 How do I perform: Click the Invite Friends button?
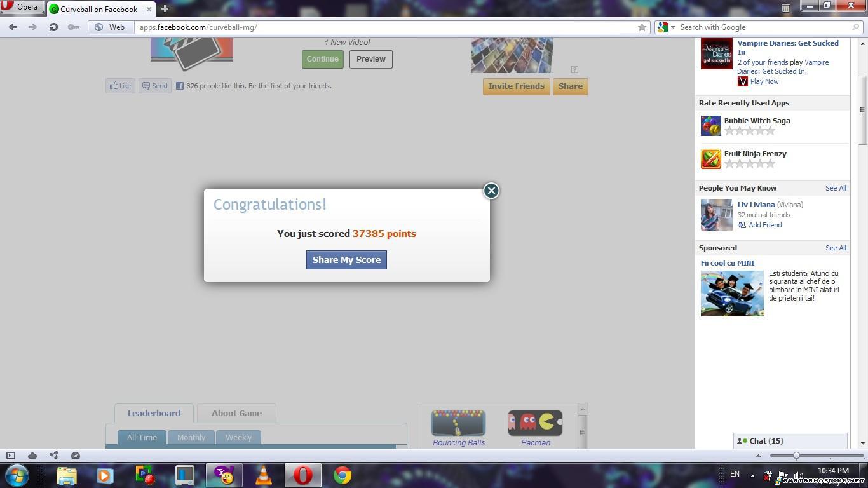tap(516, 86)
